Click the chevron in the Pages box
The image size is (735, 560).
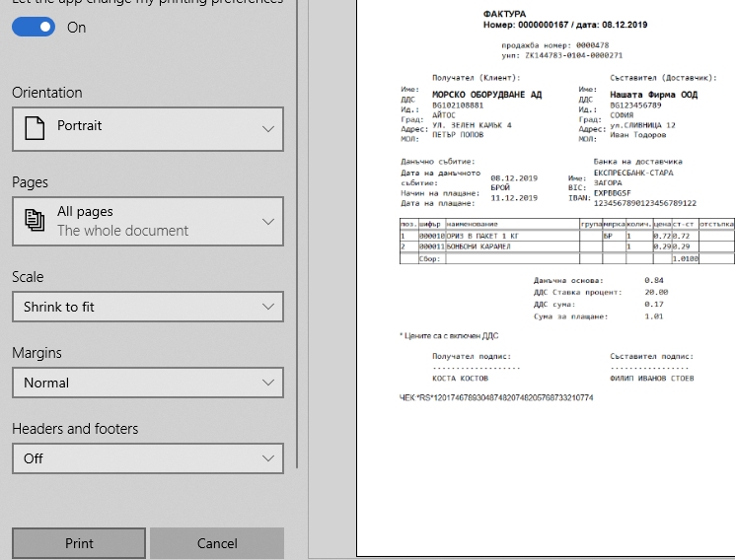[268, 221]
